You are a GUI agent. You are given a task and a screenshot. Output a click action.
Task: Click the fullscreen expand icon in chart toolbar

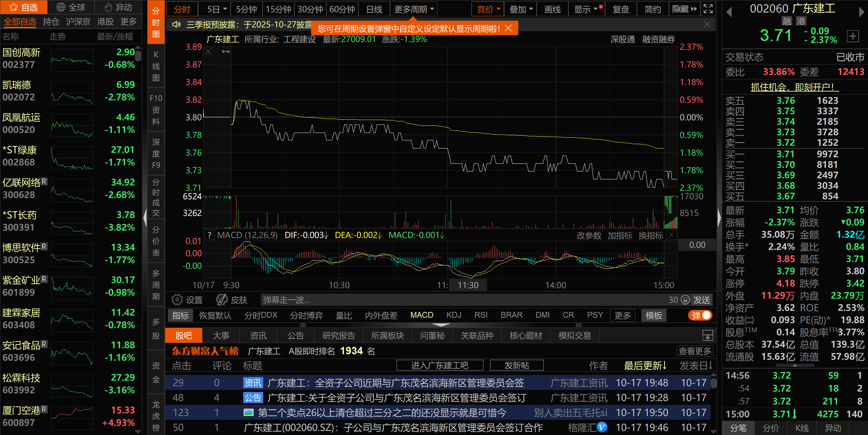point(708,9)
